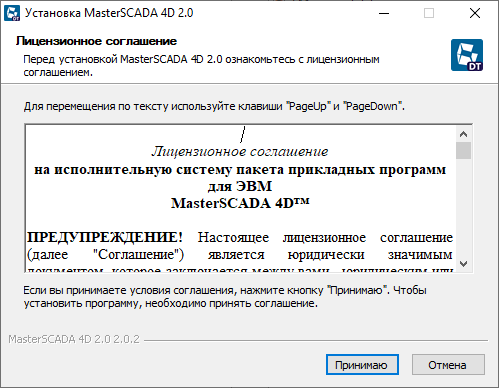Viewport: 499px width, 388px height.
Task: Click the version label "MasterSCADA 4D 2.0 2.0.2"
Action: point(74,339)
